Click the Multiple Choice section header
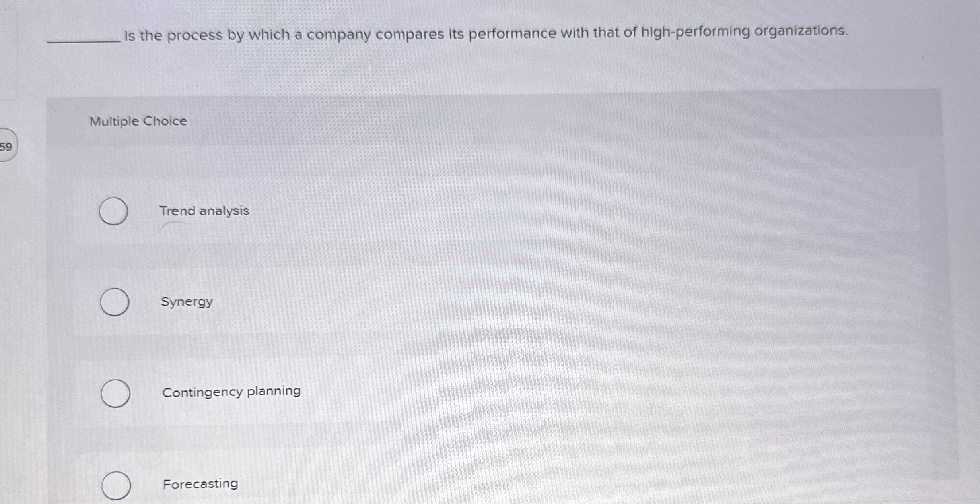 [137, 121]
